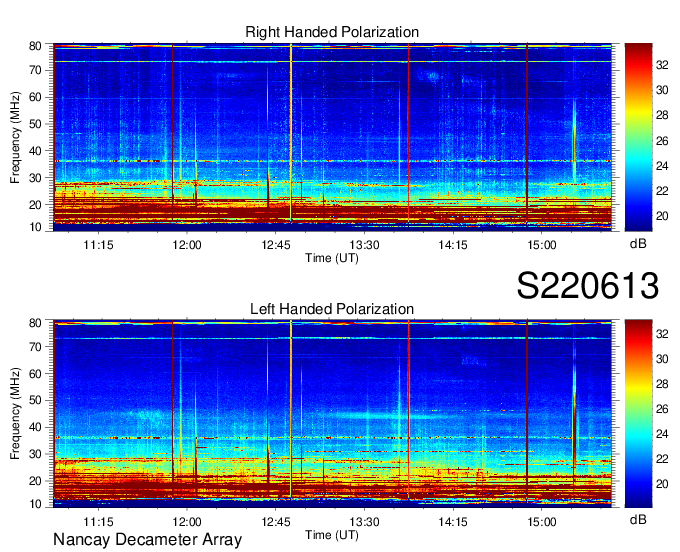Click the 13:30 time tick under the bottom plot
Viewport: 680px width, 552px height.
pyautogui.click(x=364, y=522)
